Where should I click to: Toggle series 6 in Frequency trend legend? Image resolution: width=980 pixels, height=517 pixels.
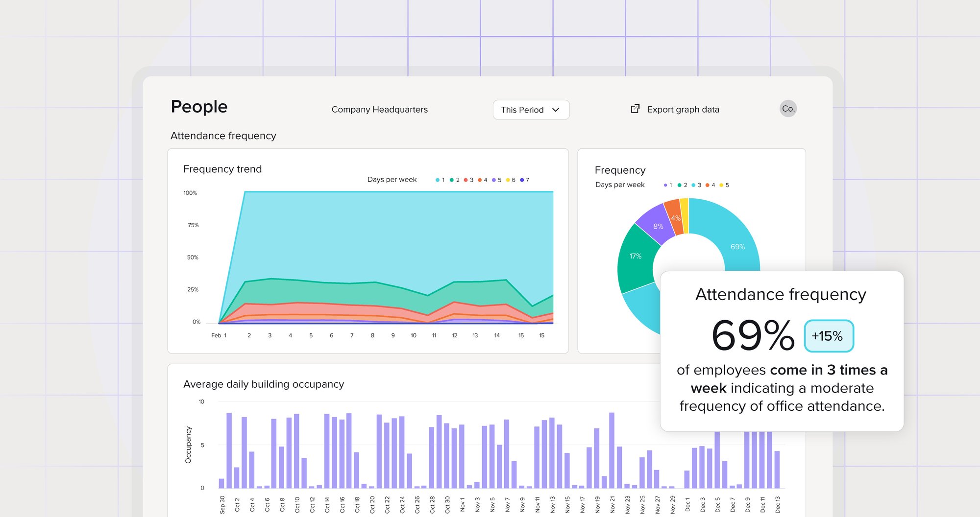pyautogui.click(x=511, y=180)
